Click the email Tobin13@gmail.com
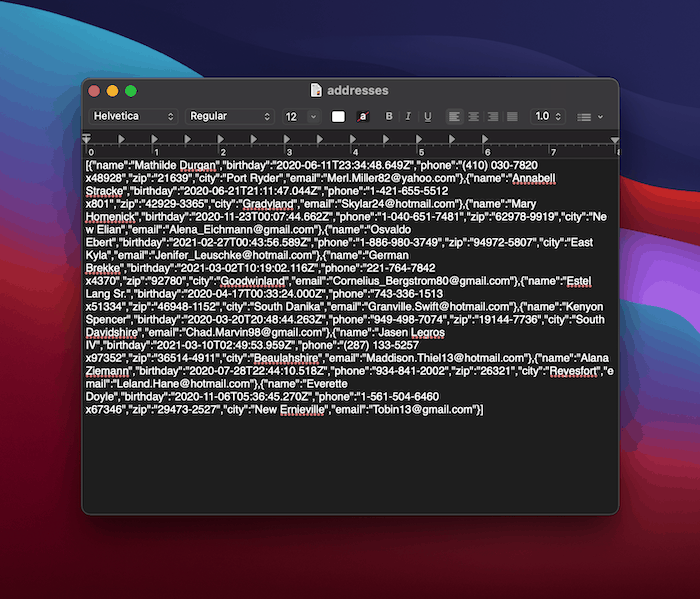Screen dimensions: 700x599 point(422,410)
